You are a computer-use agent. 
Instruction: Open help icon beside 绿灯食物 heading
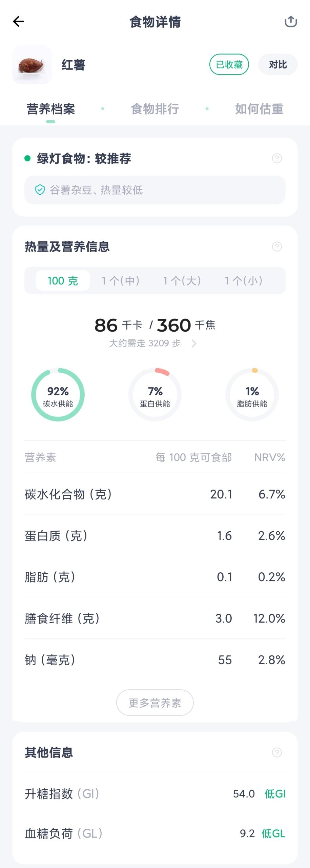click(277, 158)
